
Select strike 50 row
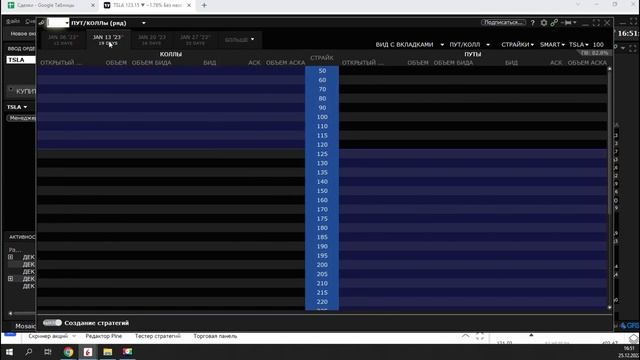point(322,71)
